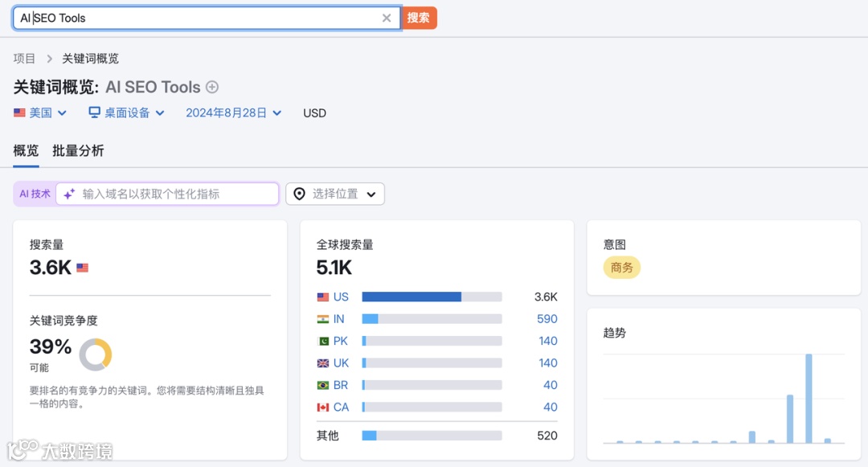Select the PK country link

coord(341,342)
